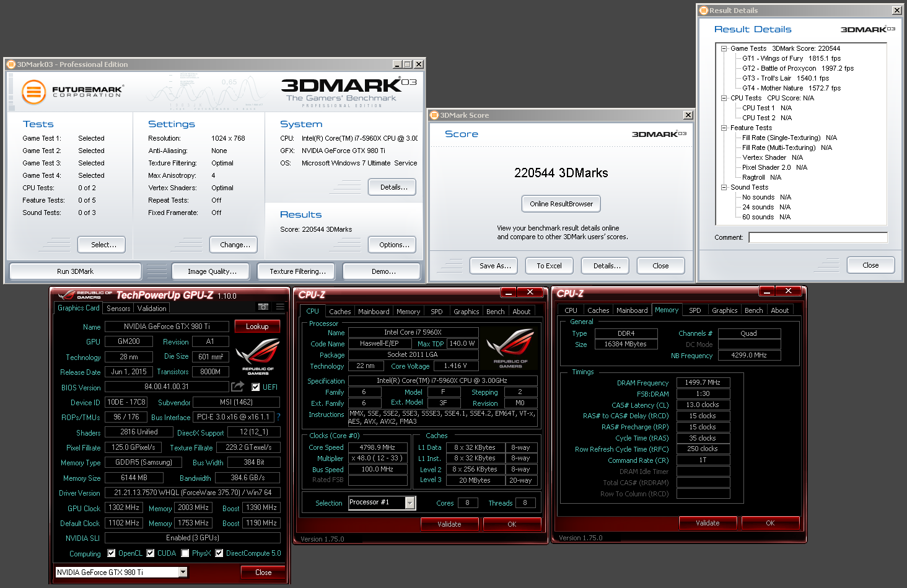The image size is (907, 588).
Task: Open the GPU selection dropdown in GPU-Z
Action: 183,572
